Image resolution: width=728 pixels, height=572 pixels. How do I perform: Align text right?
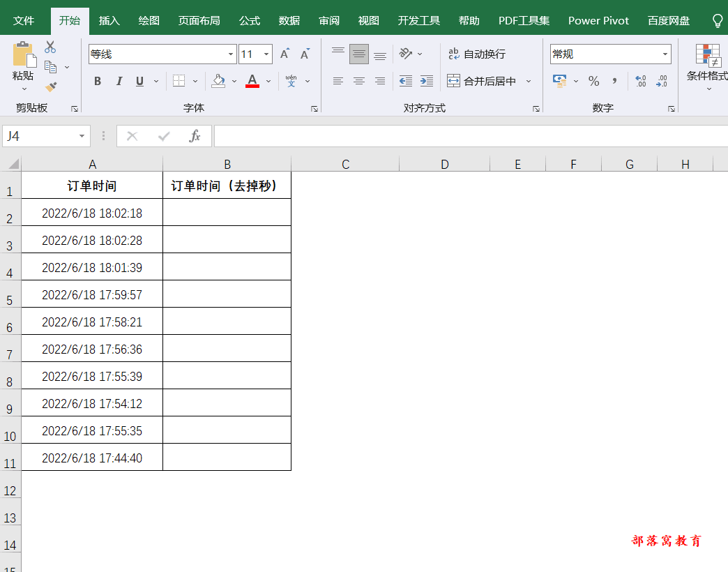380,81
